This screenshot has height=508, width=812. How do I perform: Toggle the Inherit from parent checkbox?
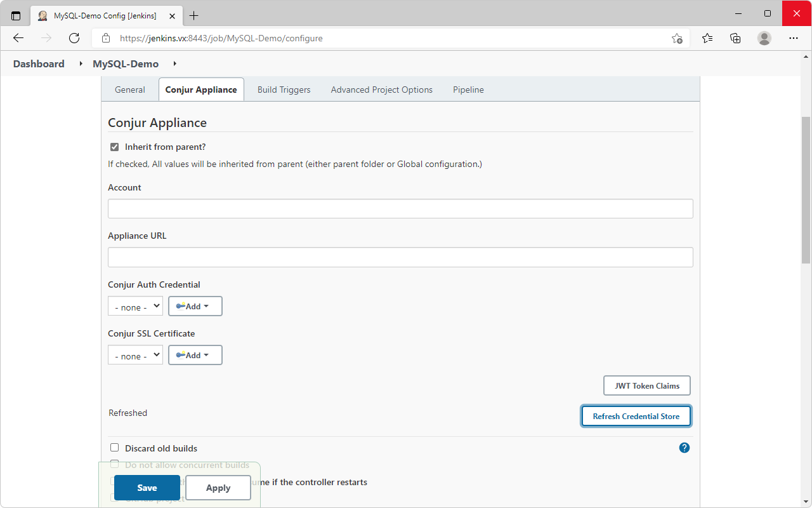(115, 147)
